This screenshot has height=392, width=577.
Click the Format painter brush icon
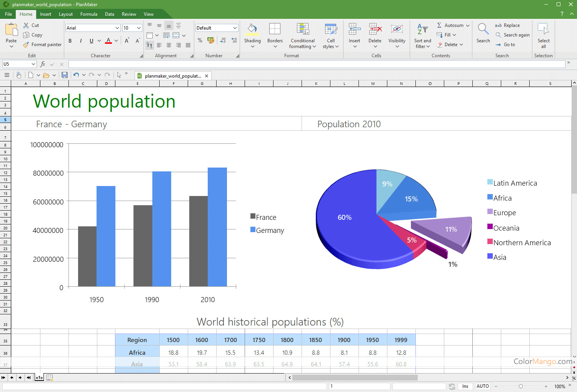pyautogui.click(x=26, y=45)
